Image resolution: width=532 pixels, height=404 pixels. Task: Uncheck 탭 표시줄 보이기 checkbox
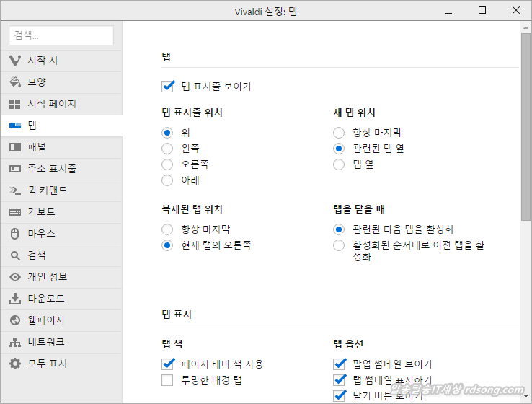tap(168, 87)
